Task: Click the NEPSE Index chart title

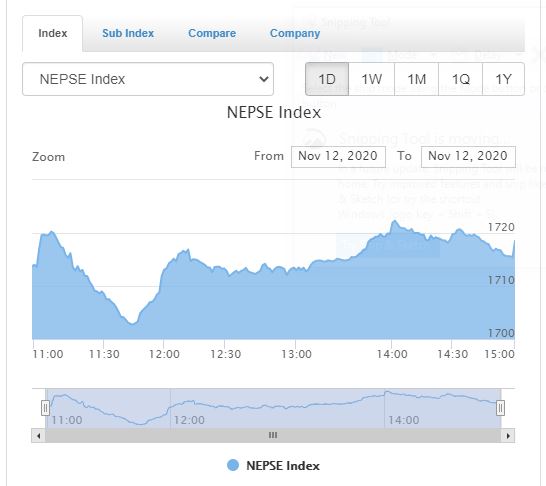Action: coord(274,112)
